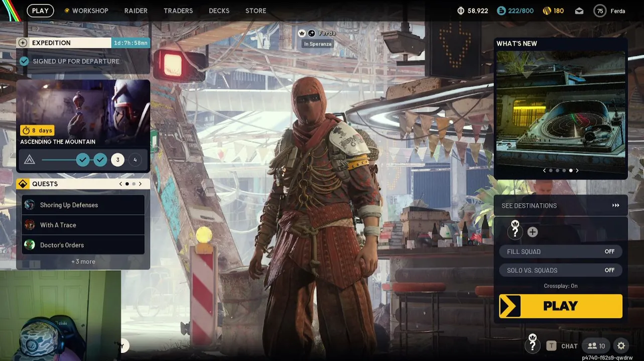
Task: Expand See Destinations
Action: pyautogui.click(x=561, y=206)
